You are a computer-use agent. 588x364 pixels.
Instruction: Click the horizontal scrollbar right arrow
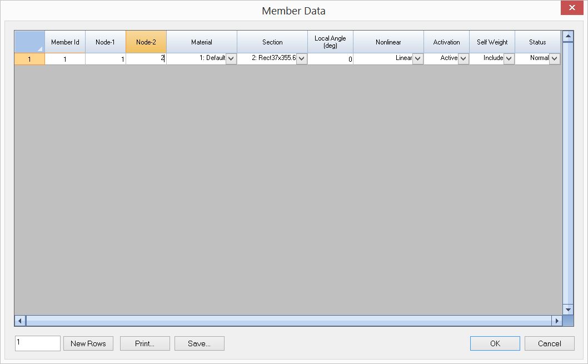(556, 321)
